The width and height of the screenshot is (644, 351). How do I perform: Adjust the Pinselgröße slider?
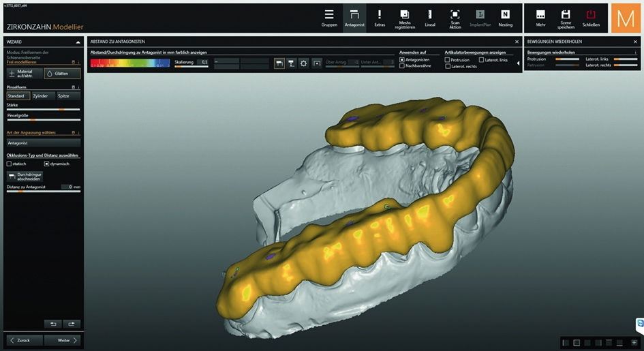click(44, 120)
